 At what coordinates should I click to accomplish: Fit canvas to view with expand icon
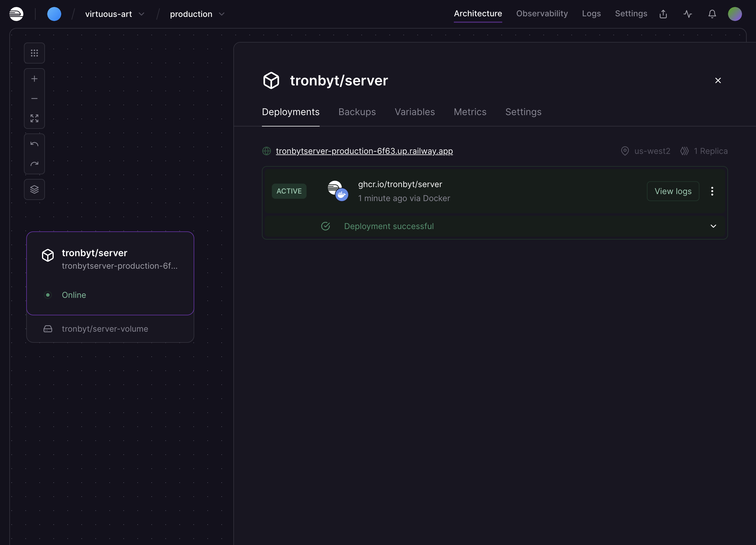click(34, 118)
